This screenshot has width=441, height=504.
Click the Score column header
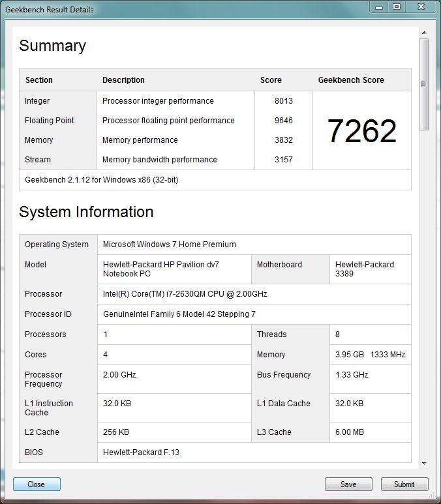pos(271,80)
